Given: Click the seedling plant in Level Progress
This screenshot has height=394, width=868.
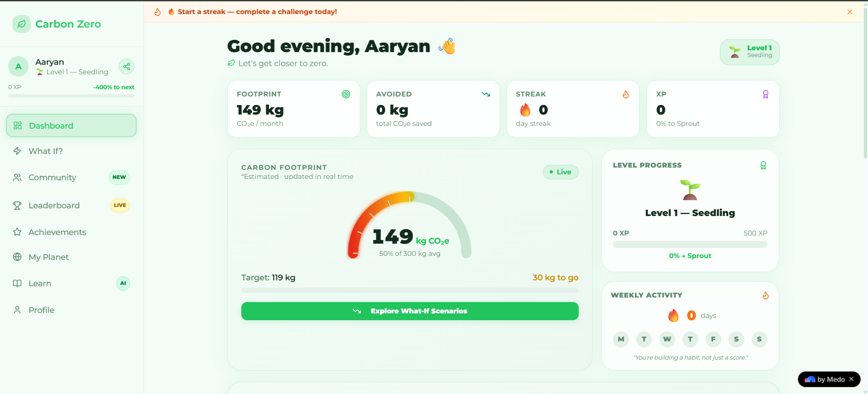Looking at the screenshot, I should (x=690, y=190).
